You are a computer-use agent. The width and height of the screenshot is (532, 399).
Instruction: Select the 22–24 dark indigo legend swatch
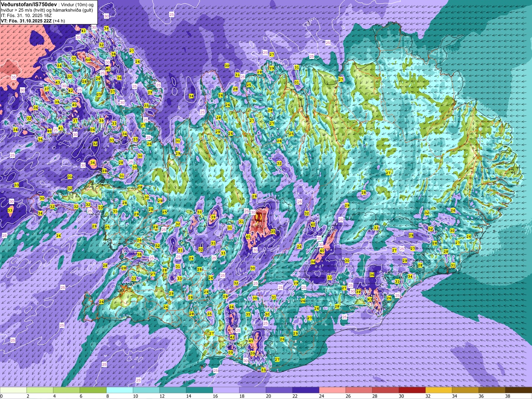pos(306,390)
